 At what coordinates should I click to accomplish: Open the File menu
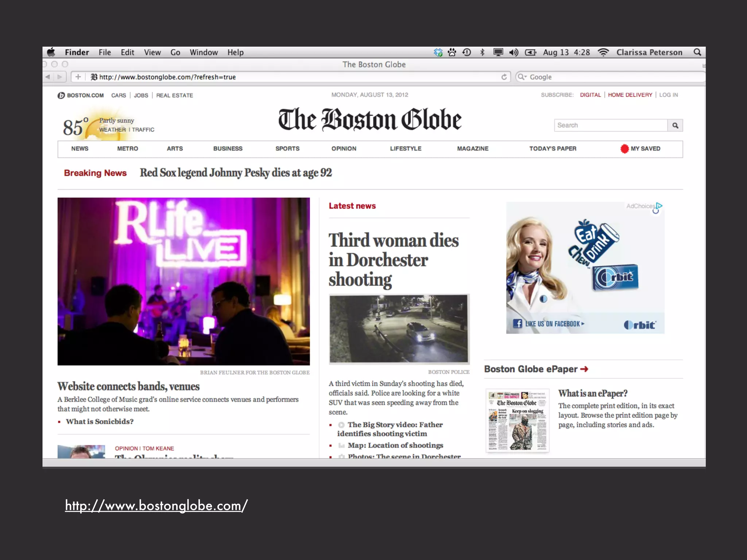(105, 52)
